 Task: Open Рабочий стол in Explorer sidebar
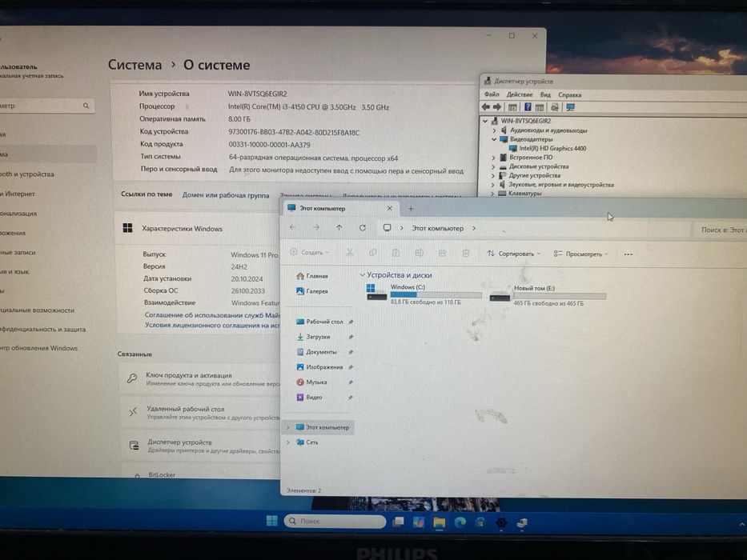[319, 322]
